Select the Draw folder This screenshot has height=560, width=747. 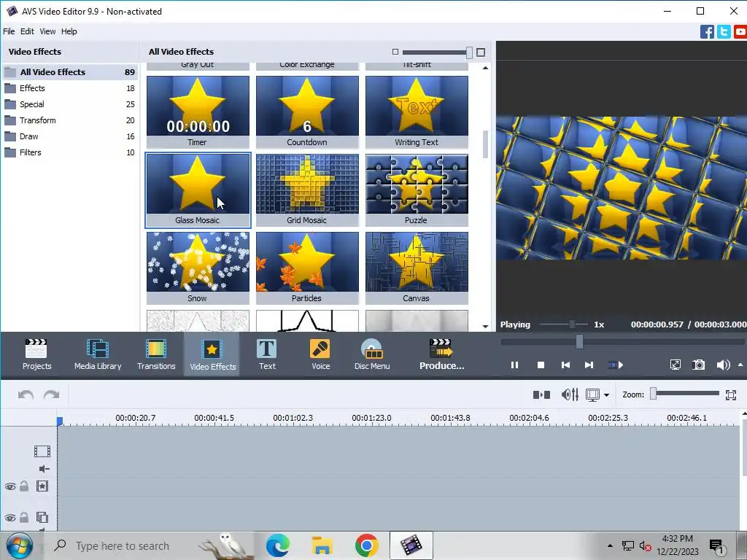pos(70,136)
